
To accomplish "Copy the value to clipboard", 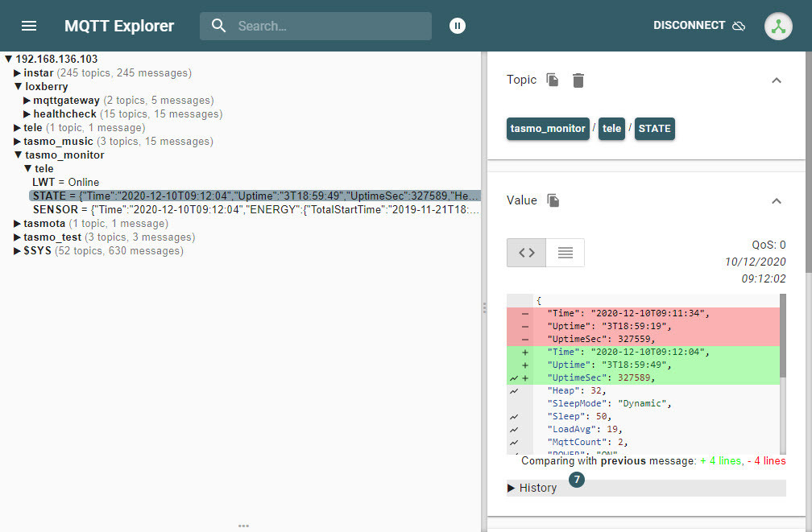I will point(553,200).
